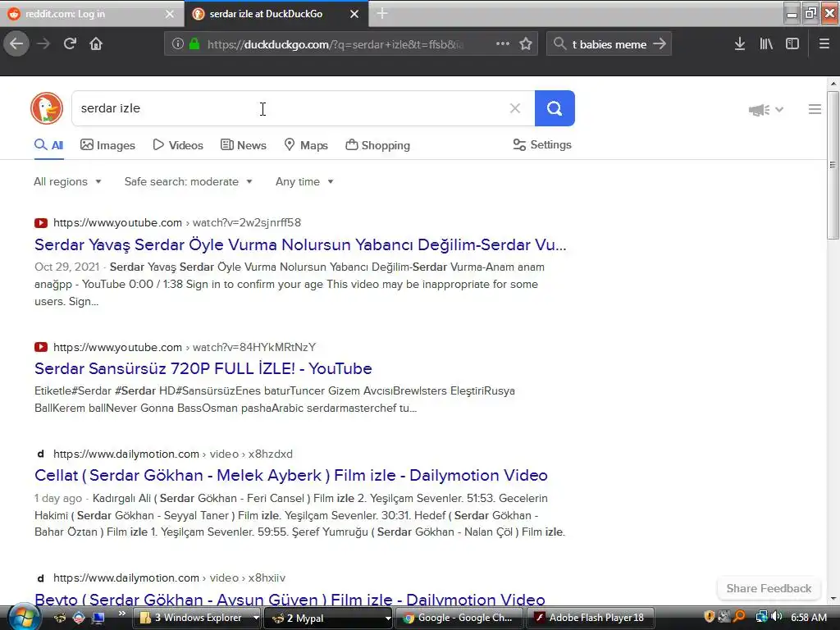The width and height of the screenshot is (840, 630).
Task: Open the Windows Start orb
Action: (x=22, y=617)
